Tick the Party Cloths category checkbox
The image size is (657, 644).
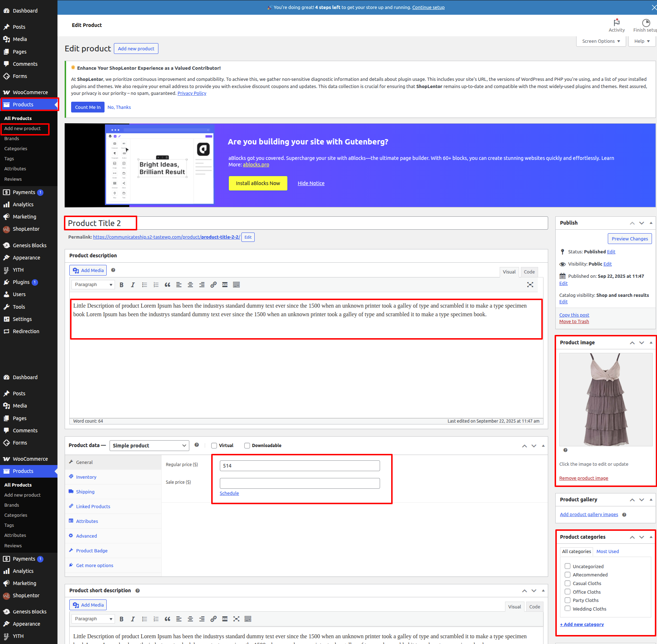568,600
